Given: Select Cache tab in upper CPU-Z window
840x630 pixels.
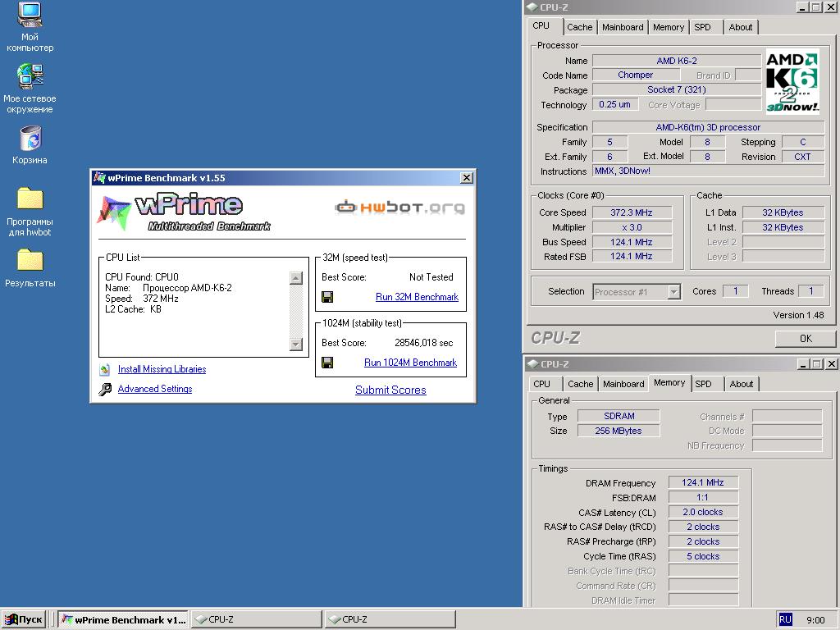Looking at the screenshot, I should (580, 27).
